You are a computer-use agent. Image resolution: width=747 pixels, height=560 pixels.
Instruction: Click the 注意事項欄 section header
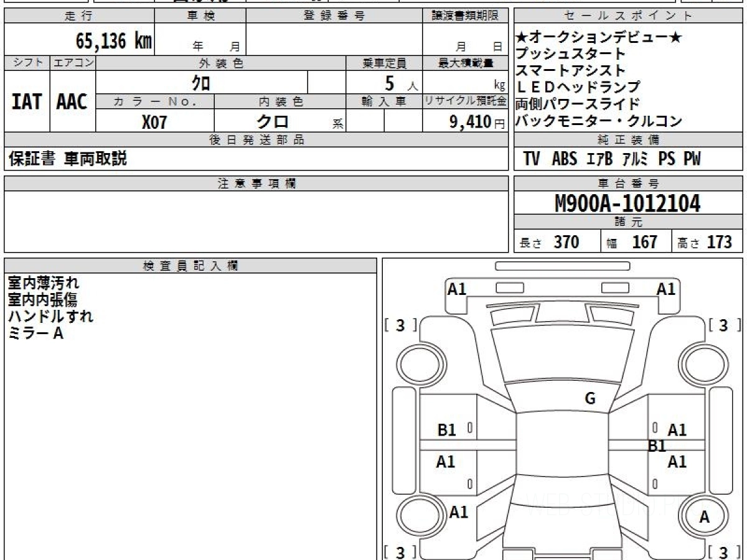[x=256, y=184]
